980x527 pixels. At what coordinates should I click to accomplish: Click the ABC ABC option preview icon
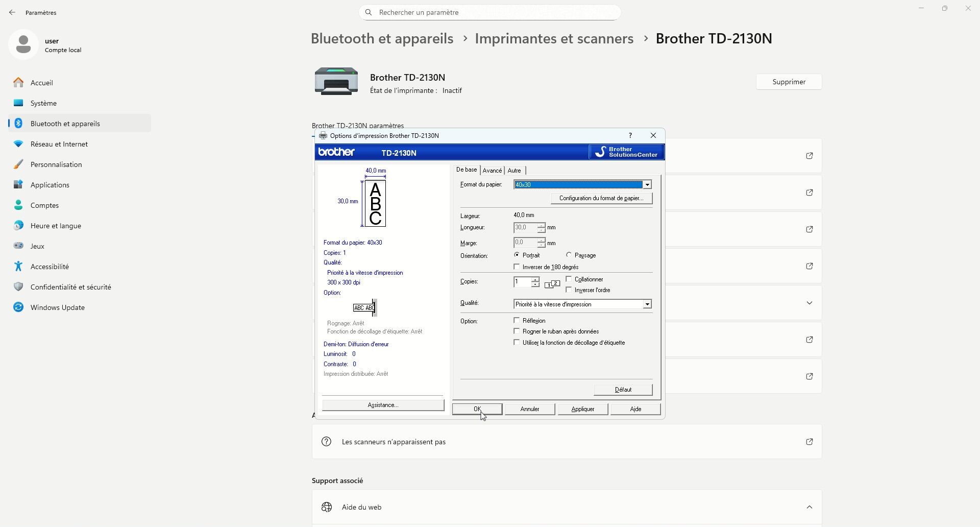point(364,307)
